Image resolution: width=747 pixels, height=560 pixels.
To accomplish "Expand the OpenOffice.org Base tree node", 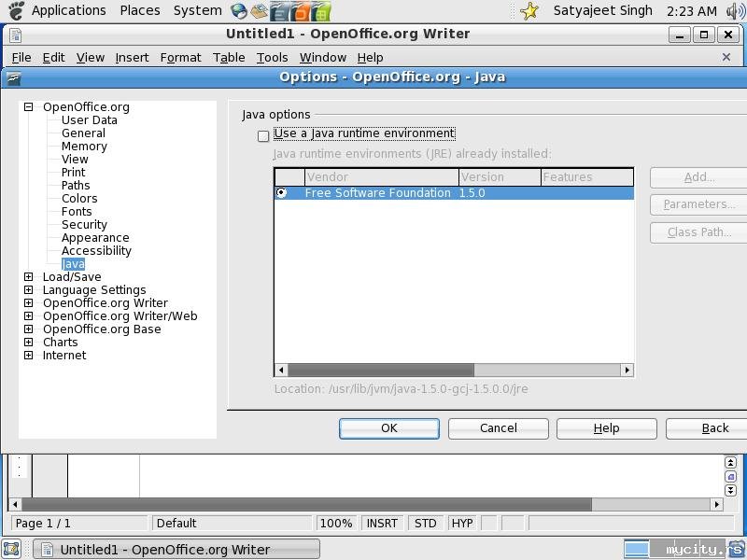I will (x=29, y=329).
